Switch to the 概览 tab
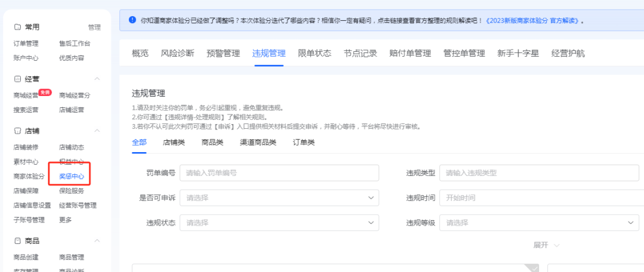This screenshot has width=644, height=272. pyautogui.click(x=140, y=54)
